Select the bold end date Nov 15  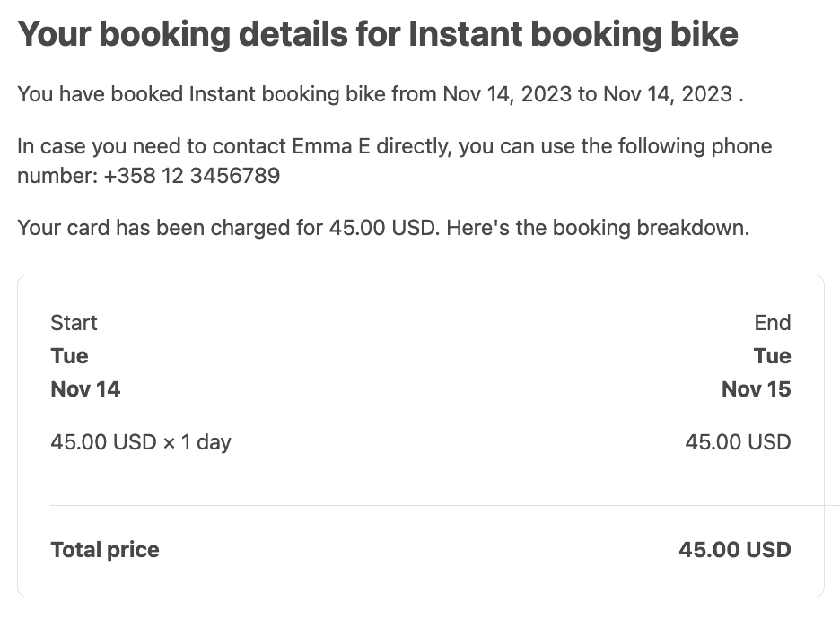756,389
